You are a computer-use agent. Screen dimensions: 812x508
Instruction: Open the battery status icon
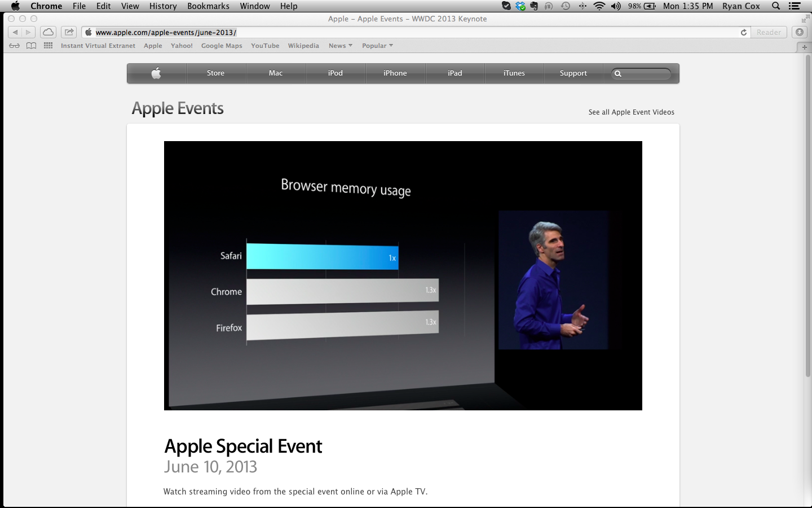pyautogui.click(x=650, y=6)
